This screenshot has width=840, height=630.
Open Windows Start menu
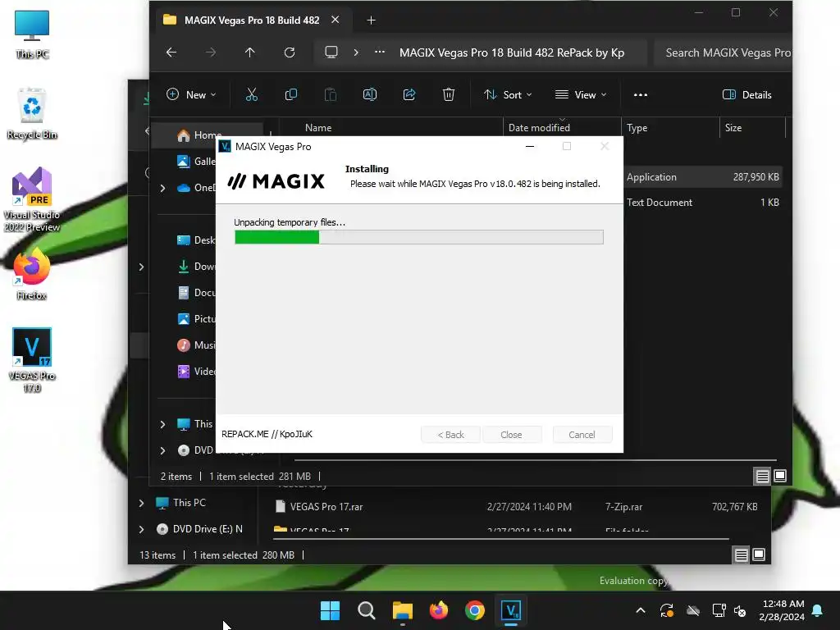pyautogui.click(x=330, y=610)
